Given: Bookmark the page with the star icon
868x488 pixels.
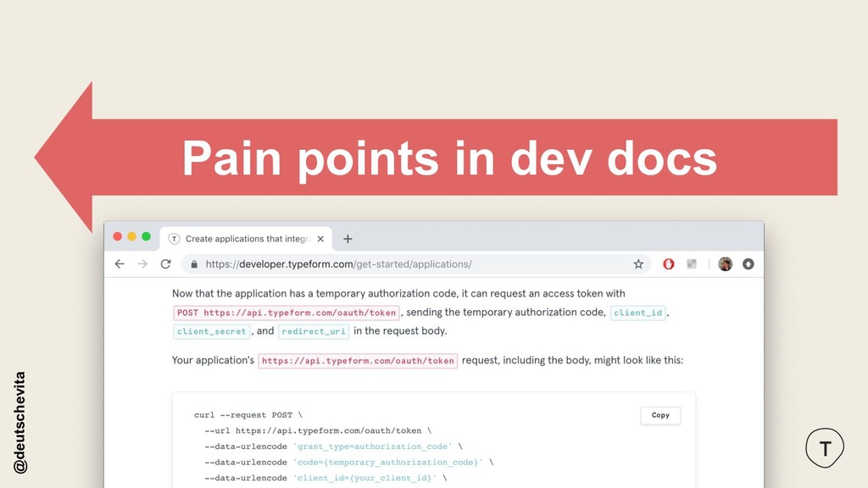Looking at the screenshot, I should point(638,264).
